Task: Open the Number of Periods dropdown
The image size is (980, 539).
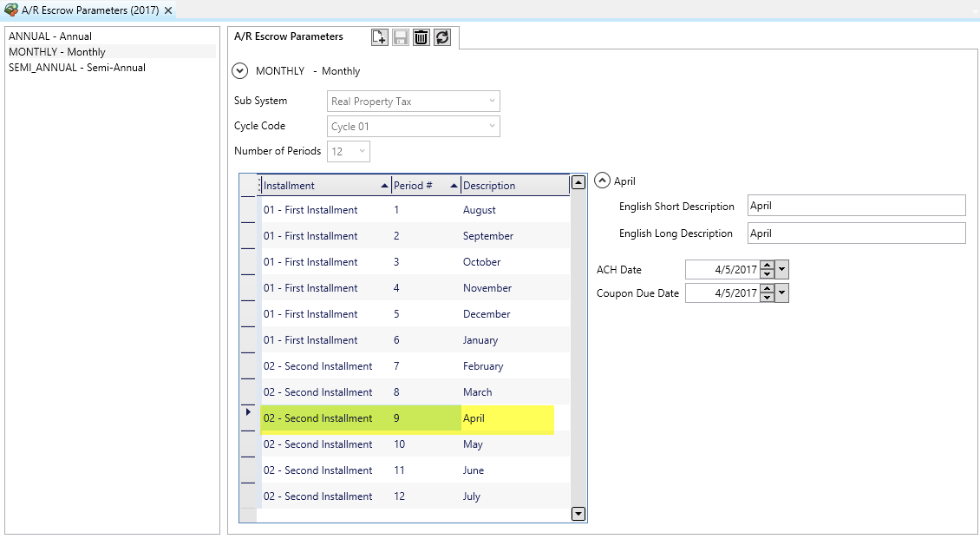Action: (362, 151)
